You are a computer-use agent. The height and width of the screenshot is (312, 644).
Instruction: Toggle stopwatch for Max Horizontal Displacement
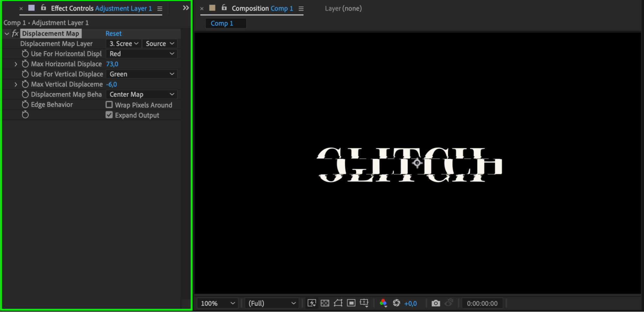pyautogui.click(x=25, y=64)
